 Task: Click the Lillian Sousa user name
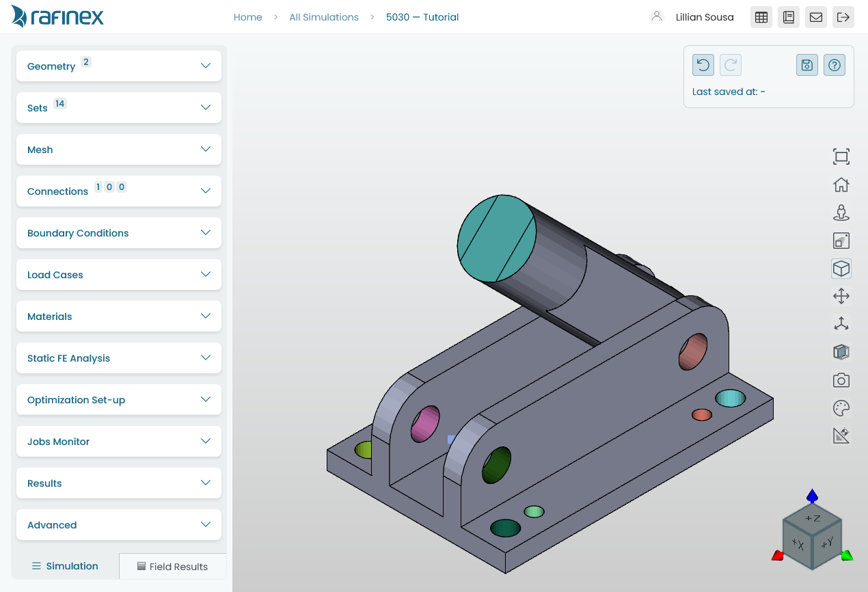coord(705,17)
